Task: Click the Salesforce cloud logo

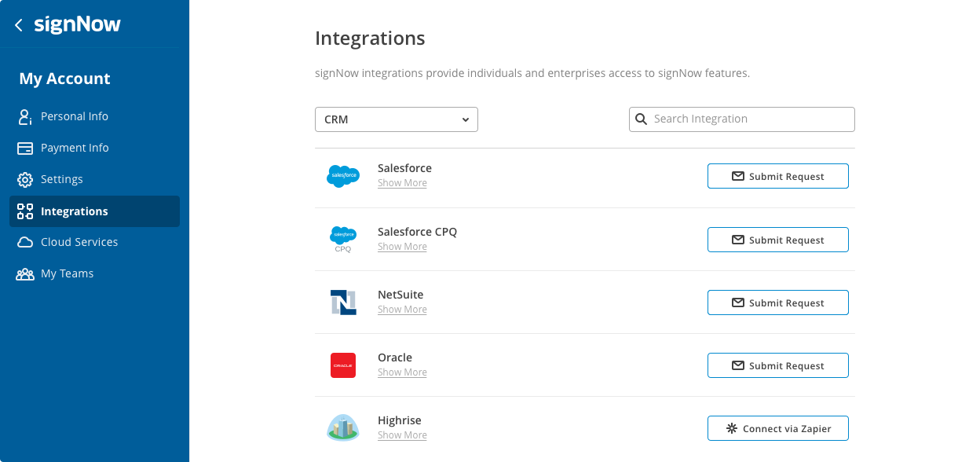Action: click(343, 176)
